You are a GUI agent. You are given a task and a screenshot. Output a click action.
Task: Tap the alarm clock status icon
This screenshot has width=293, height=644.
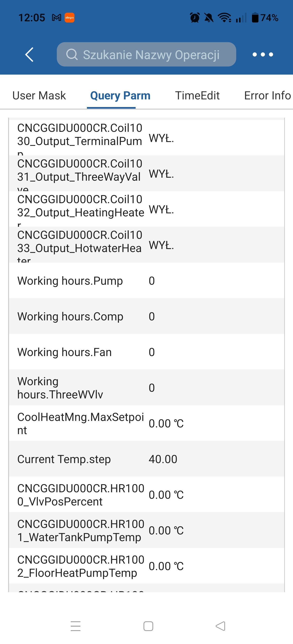pyautogui.click(x=195, y=18)
